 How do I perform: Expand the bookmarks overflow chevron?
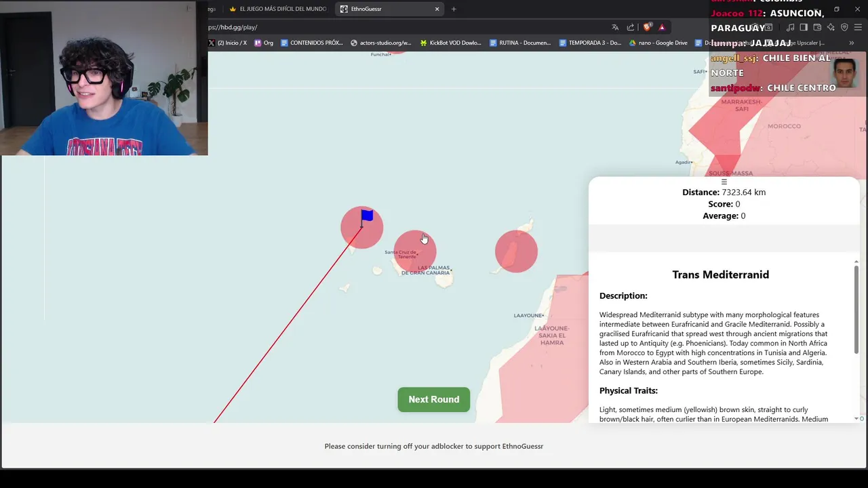coord(851,43)
